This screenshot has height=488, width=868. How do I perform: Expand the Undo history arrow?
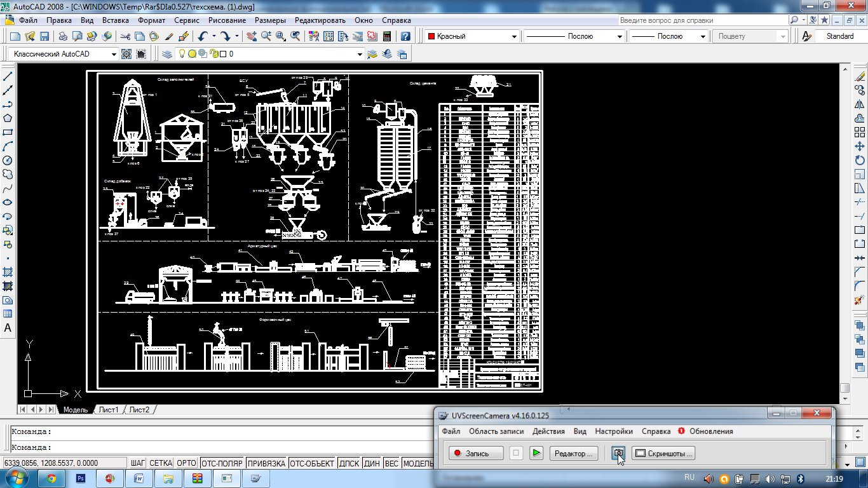pos(214,36)
